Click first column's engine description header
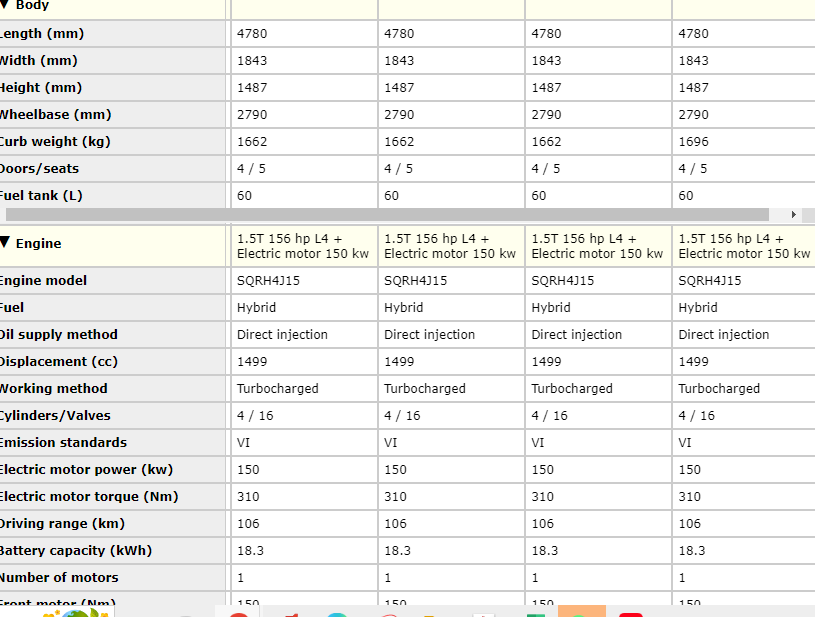The width and height of the screenshot is (815, 617). coord(302,246)
